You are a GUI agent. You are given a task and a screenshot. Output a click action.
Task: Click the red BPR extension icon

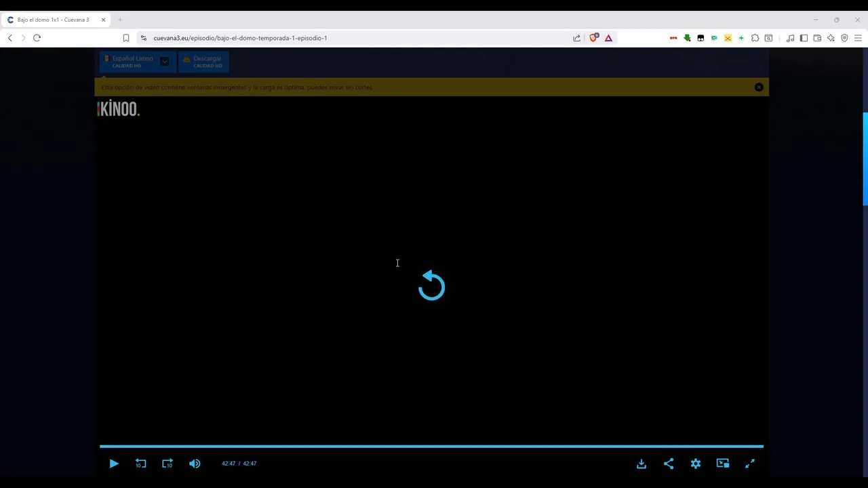click(x=673, y=38)
